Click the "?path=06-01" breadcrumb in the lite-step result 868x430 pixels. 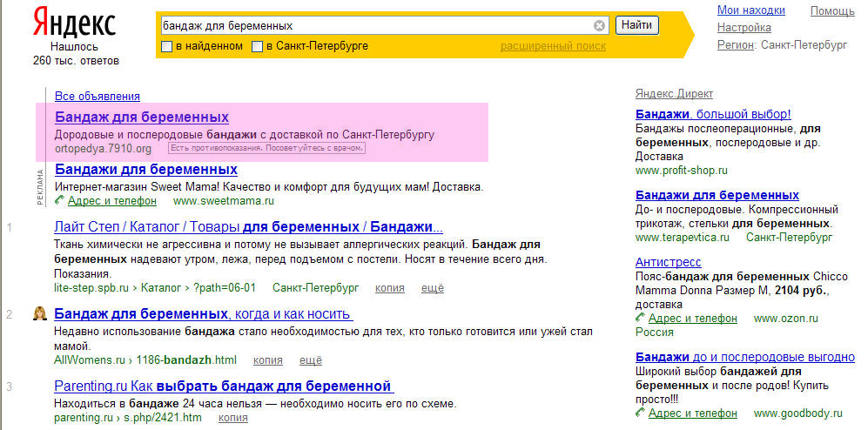pos(225,288)
